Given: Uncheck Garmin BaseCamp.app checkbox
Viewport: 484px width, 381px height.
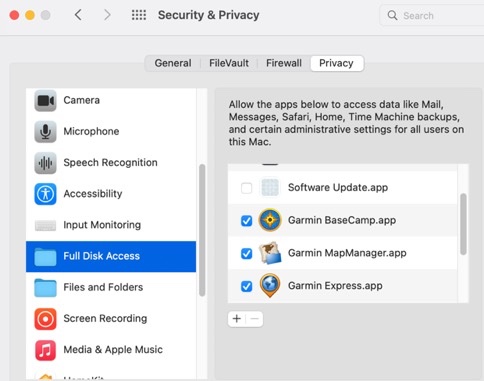Looking at the screenshot, I should 246,221.
